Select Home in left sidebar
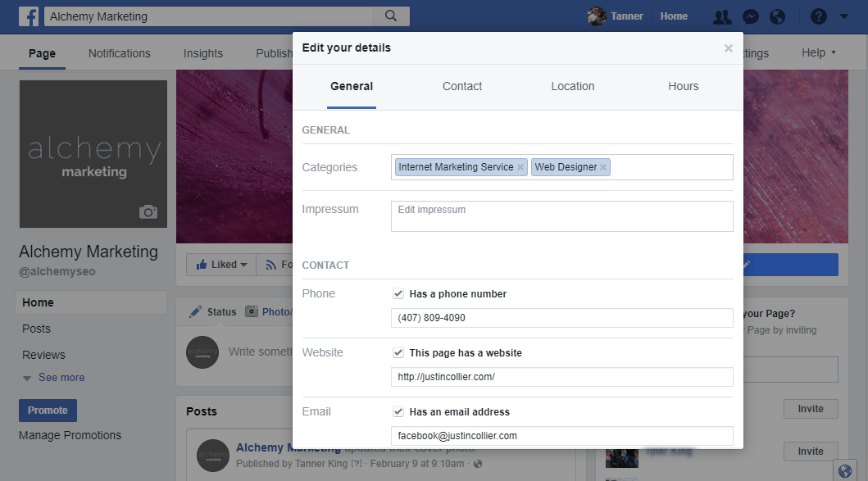Viewport: 868px width, 481px height. (x=91, y=302)
